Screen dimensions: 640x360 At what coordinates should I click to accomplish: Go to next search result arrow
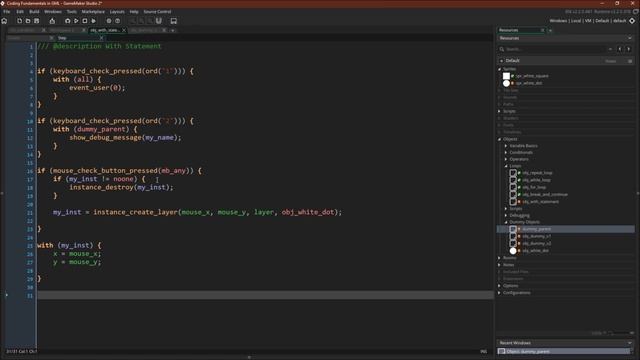point(629,49)
